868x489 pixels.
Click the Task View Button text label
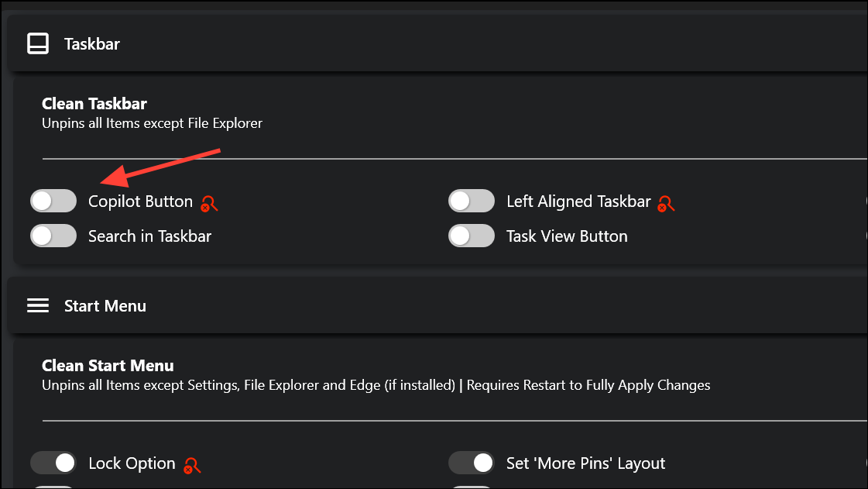pos(567,236)
